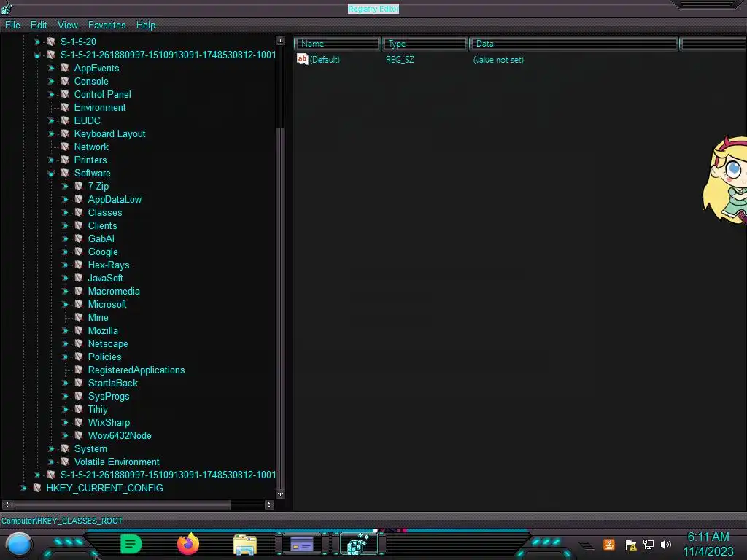
Task: Expand the Console key
Action: 51,82
